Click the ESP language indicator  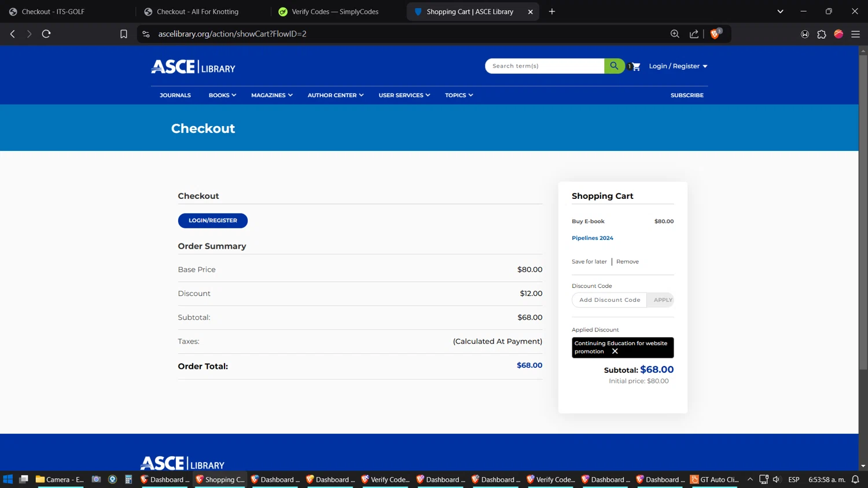(x=793, y=479)
